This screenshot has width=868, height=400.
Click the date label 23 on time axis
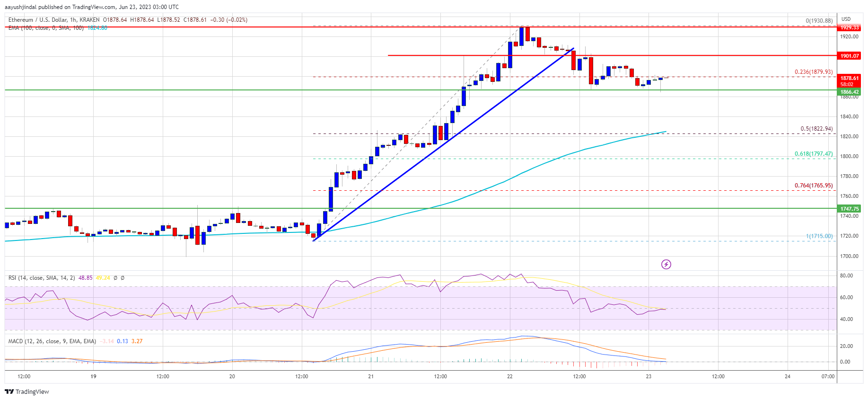pos(649,377)
